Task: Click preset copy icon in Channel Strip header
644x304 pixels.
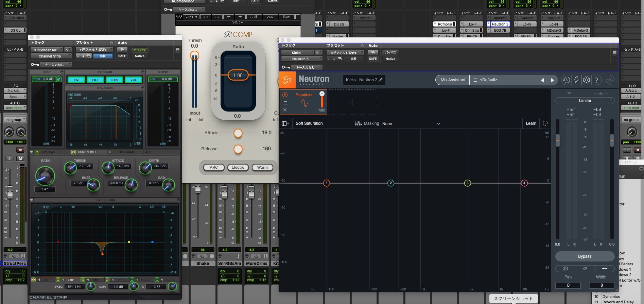Action: tap(89, 56)
